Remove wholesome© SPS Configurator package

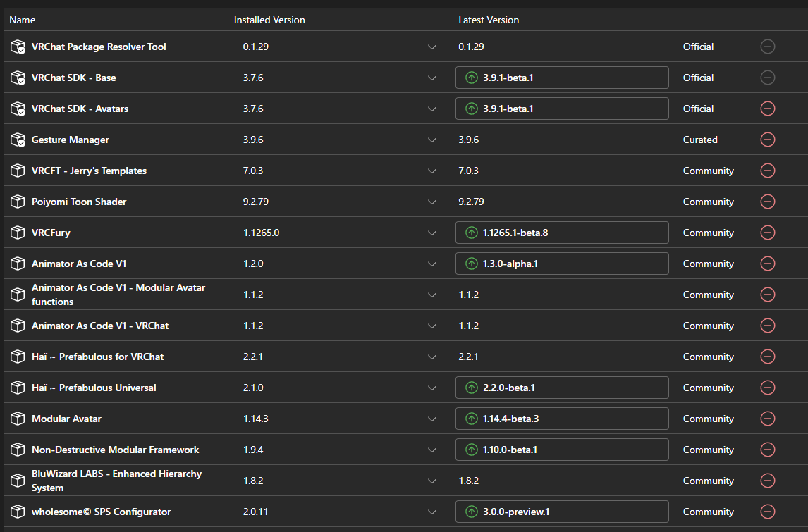point(767,512)
